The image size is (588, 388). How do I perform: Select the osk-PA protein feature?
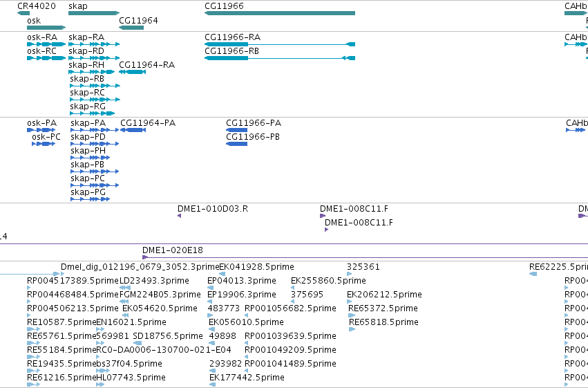pyautogui.click(x=41, y=130)
